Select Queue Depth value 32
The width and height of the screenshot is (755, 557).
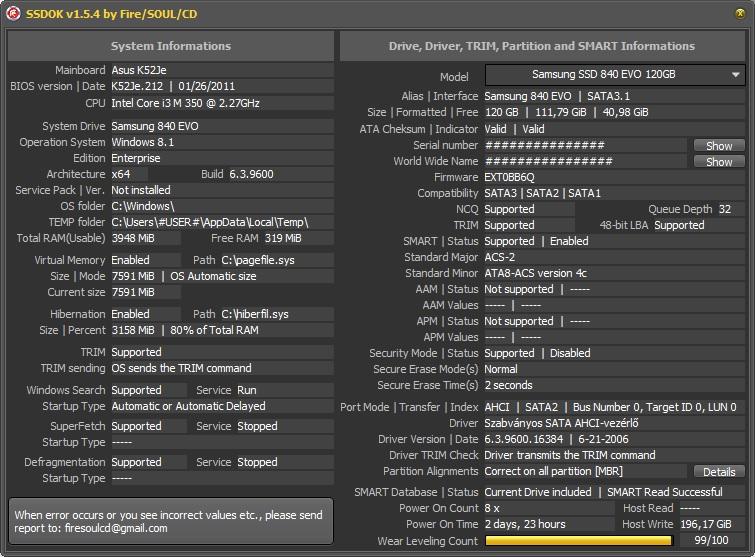pyautogui.click(x=725, y=209)
